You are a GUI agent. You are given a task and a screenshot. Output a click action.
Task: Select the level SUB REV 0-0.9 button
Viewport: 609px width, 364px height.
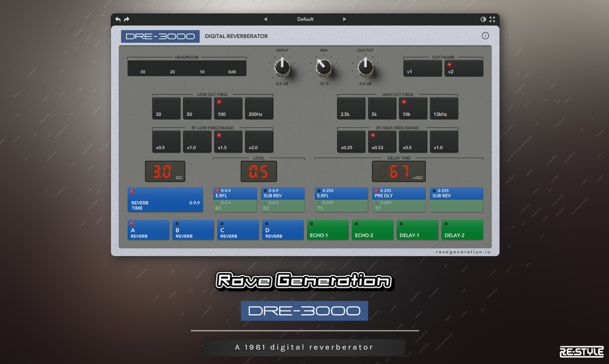283,194
